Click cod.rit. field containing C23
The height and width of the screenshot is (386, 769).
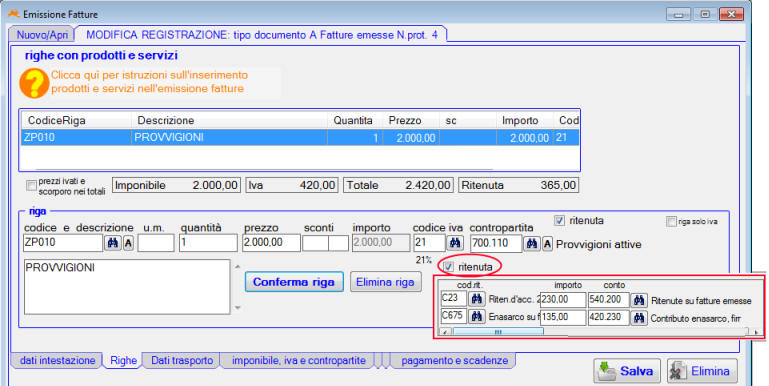coord(453,299)
